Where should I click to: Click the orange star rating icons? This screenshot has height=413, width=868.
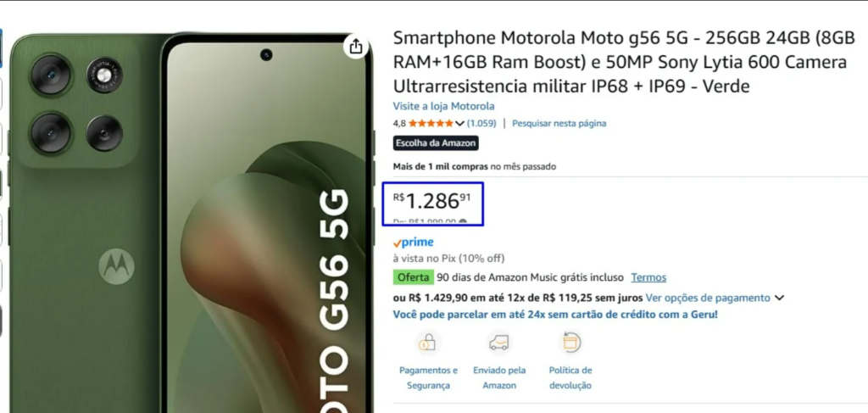tap(431, 123)
